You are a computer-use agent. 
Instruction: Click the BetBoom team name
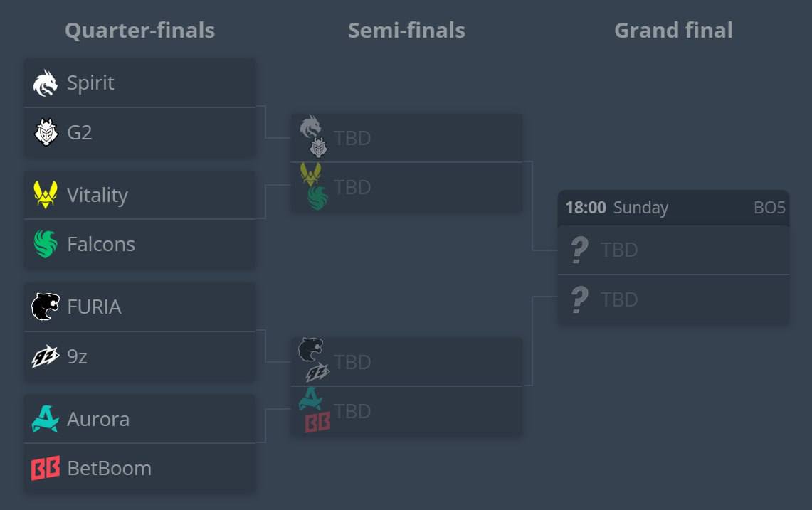tap(110, 469)
